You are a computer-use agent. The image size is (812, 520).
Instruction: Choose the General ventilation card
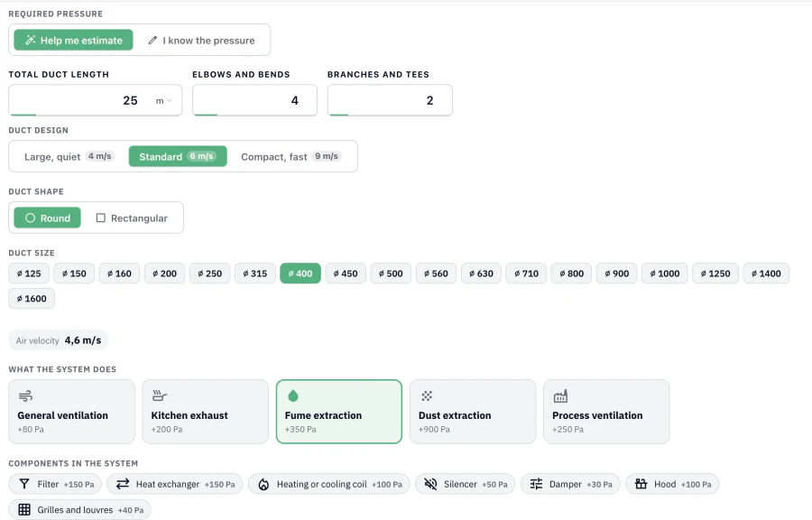(x=72, y=412)
